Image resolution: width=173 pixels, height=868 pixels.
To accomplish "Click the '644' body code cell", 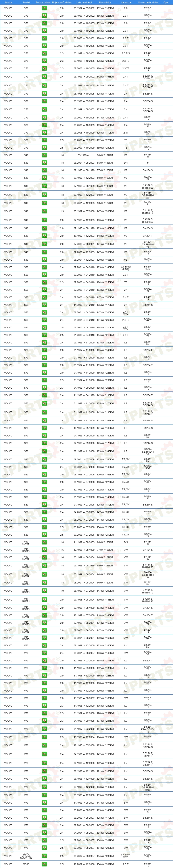I will [125, 163].
